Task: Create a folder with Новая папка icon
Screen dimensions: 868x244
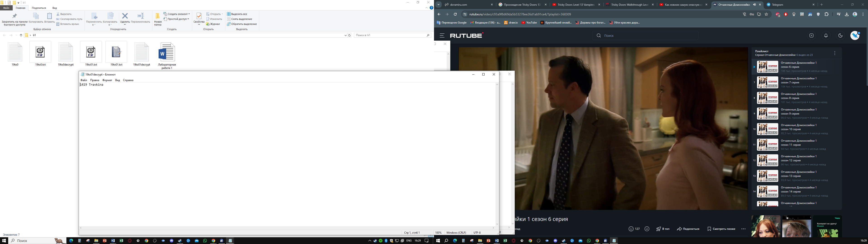Action: point(158,19)
